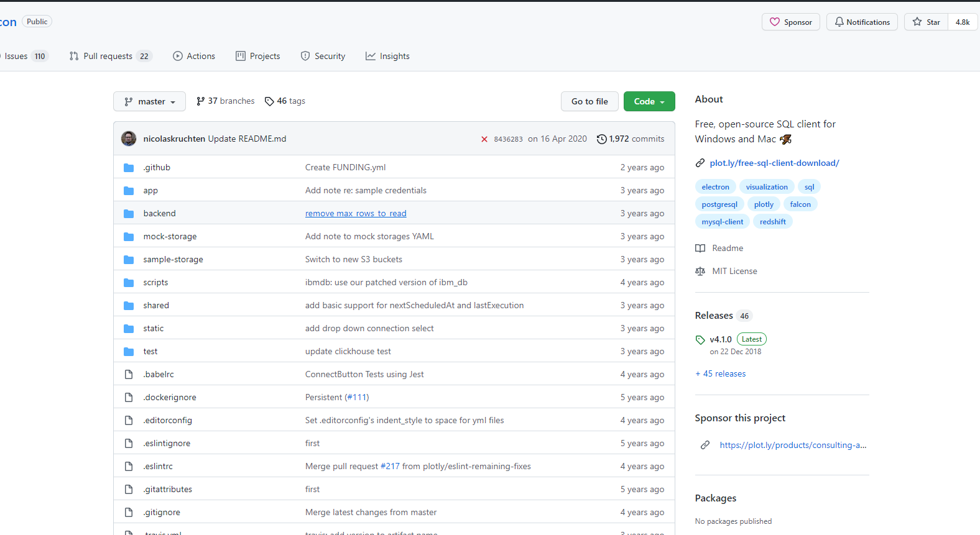The image size is (980, 535).
Task: Open the green Code dropdown
Action: [x=649, y=101]
